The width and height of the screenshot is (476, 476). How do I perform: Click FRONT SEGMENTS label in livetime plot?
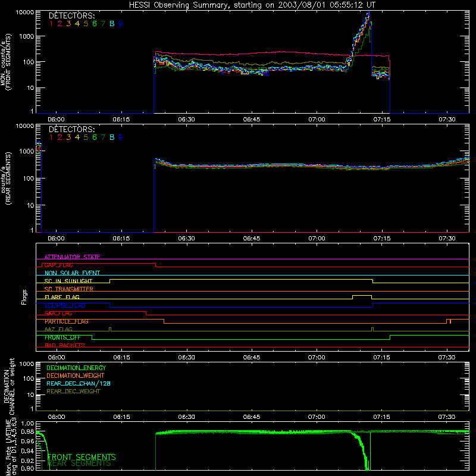click(x=82, y=457)
